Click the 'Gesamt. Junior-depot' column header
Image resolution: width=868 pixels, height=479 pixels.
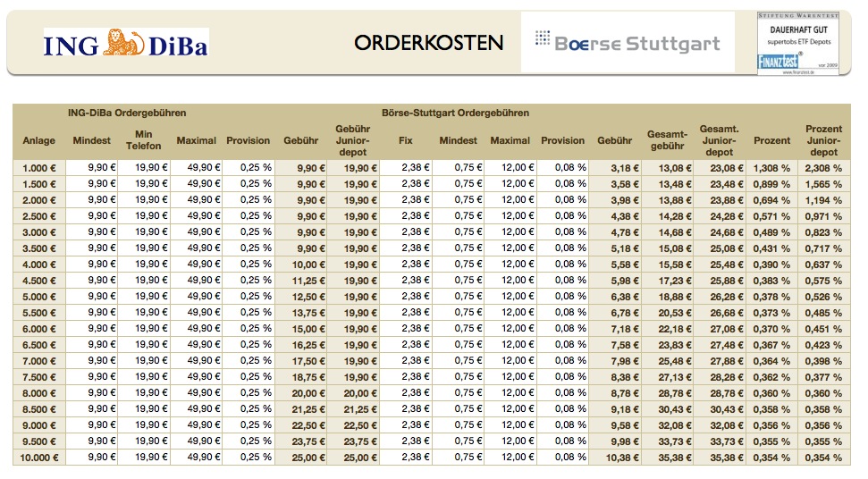(x=719, y=140)
